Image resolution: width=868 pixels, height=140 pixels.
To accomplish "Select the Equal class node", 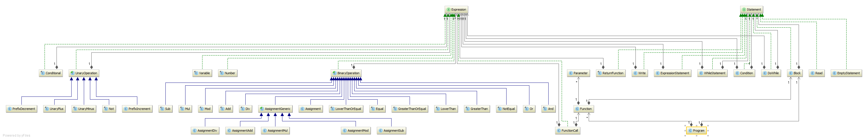I will tap(377, 109).
